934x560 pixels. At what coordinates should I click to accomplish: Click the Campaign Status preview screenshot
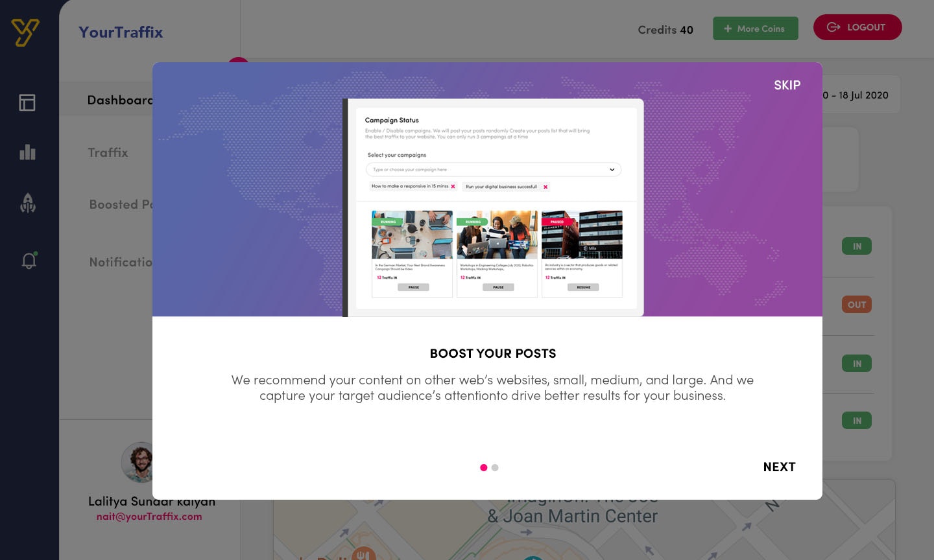pyautogui.click(x=493, y=207)
